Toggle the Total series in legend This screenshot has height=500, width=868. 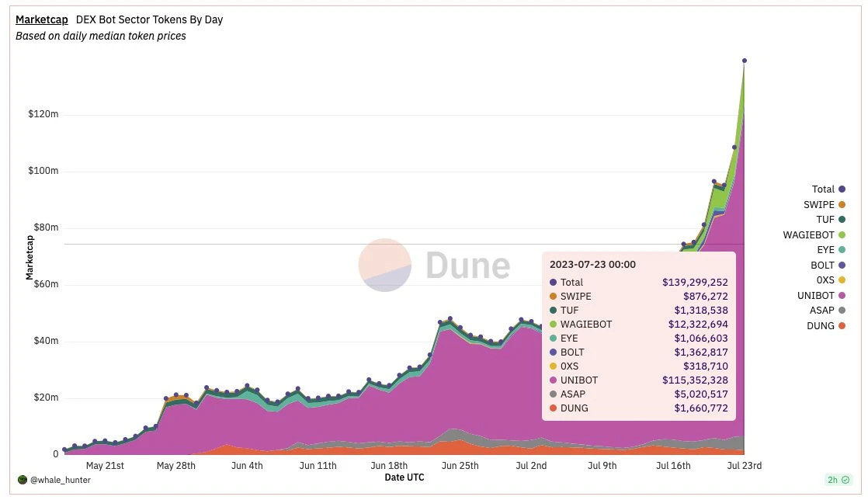pos(828,189)
